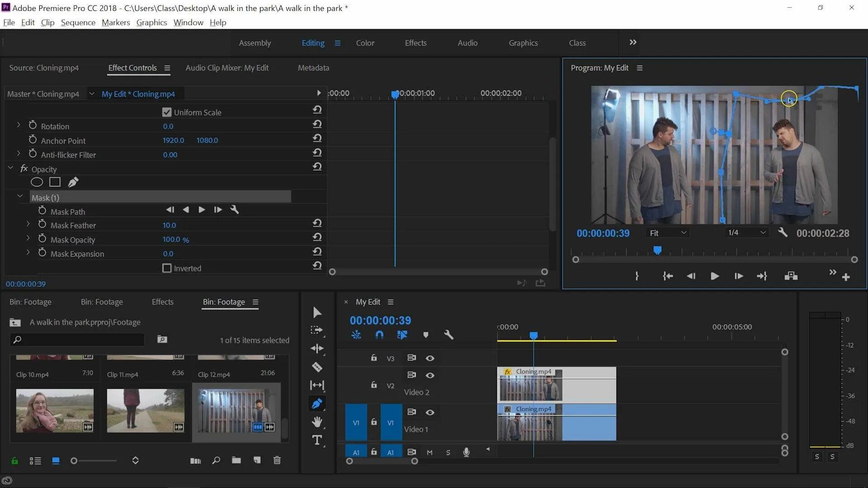Click the Effects tab in panel

tap(162, 301)
